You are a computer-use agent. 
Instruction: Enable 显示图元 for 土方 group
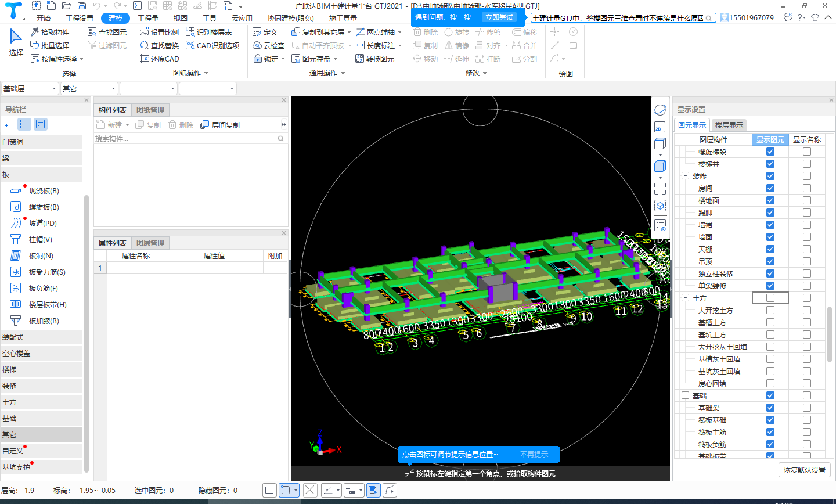click(x=770, y=298)
